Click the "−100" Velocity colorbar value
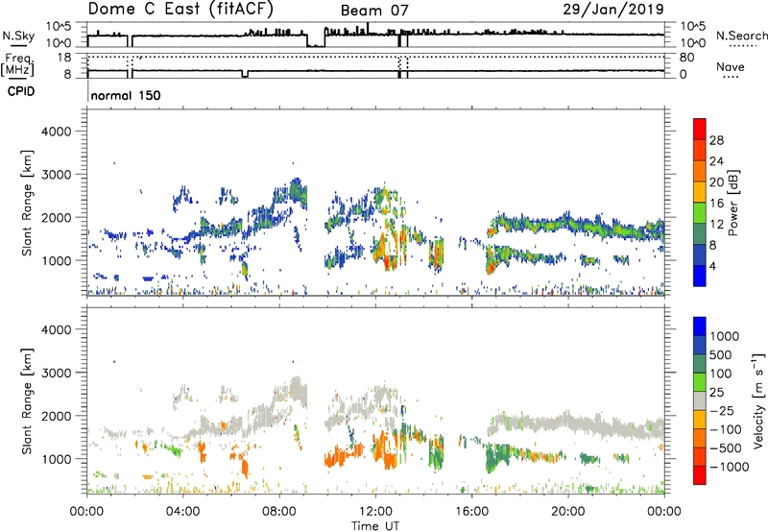Viewport: 768px width, 532px height. click(x=725, y=429)
